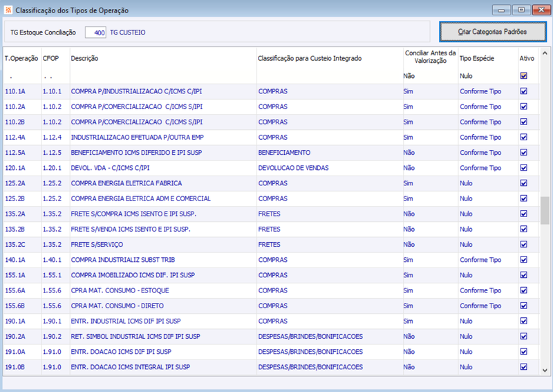
Task: Click Nulo Tipo Espécie in row 125.2A
Action: click(466, 183)
